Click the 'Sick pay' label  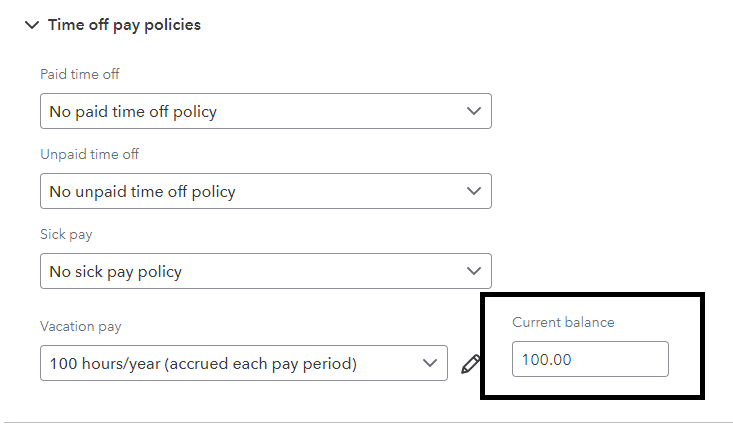(x=66, y=235)
